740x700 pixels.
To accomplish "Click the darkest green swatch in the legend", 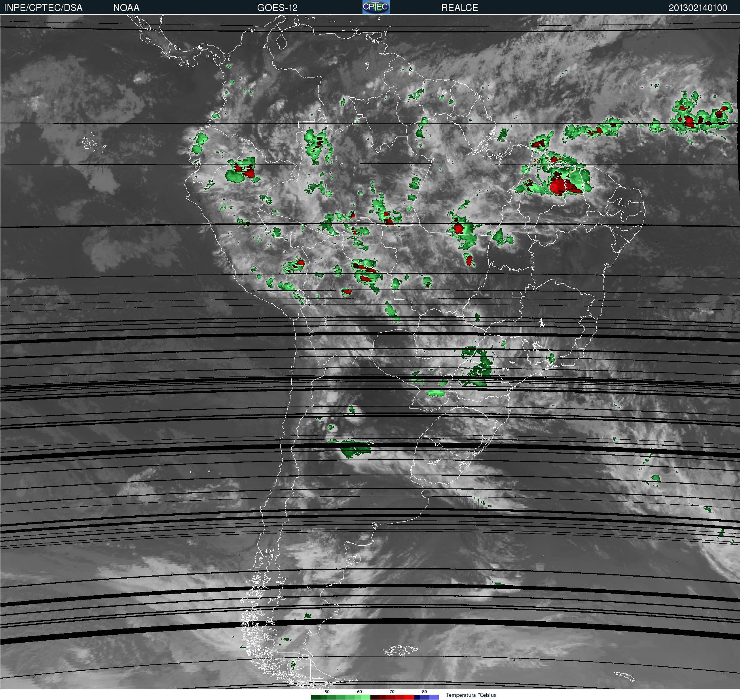I will click(316, 697).
